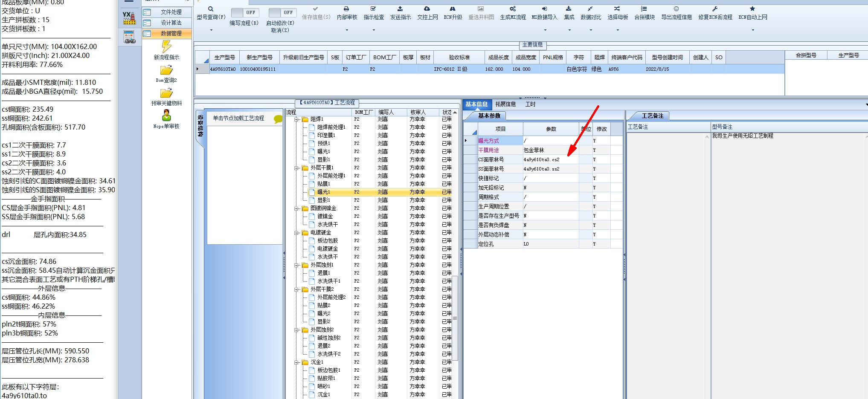Select the 工艺备注 tab
868x399 pixels.
coord(652,116)
